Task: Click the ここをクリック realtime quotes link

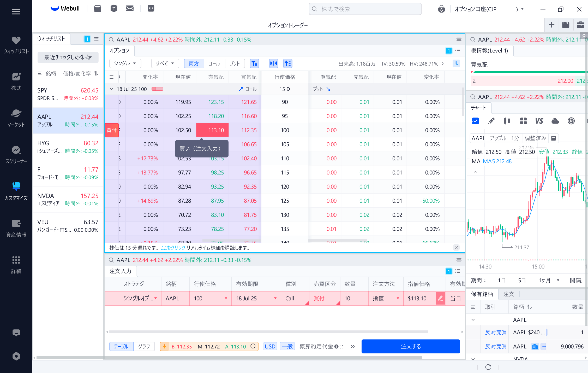Action: point(173,248)
